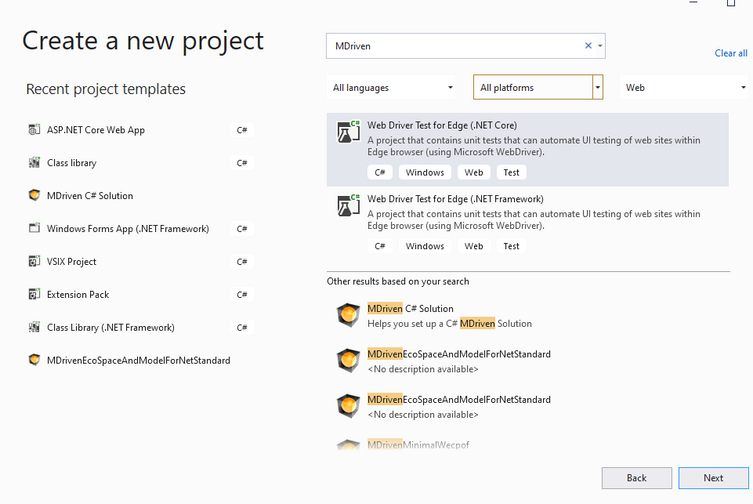Click the Extension Pack template icon

click(35, 295)
